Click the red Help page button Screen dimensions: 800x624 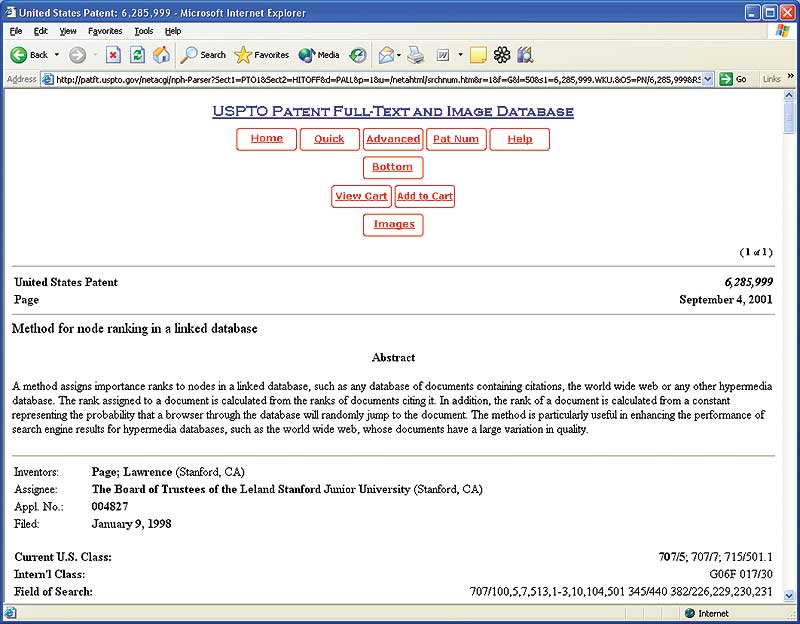click(519, 139)
